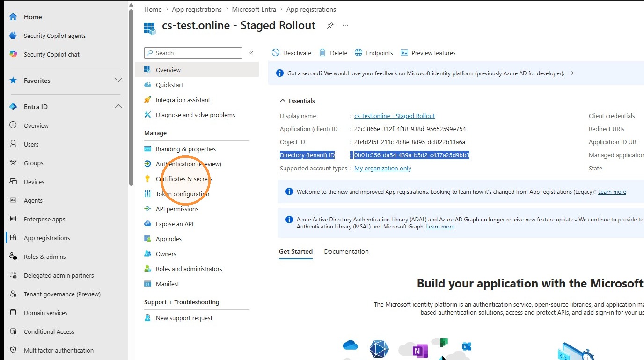Collapse the Entra ID section
The height and width of the screenshot is (360, 644).
[x=118, y=107]
